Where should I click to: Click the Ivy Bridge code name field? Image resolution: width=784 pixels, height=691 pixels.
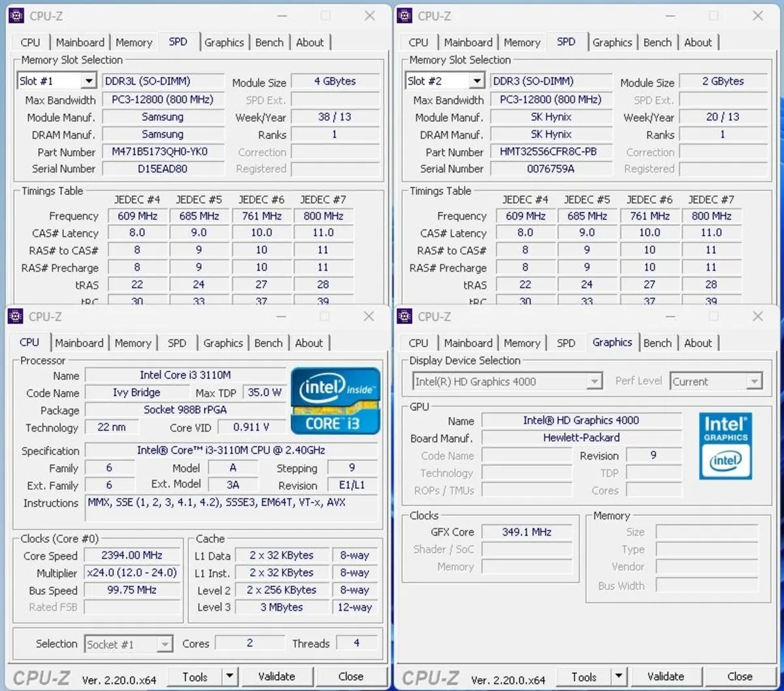click(x=137, y=393)
